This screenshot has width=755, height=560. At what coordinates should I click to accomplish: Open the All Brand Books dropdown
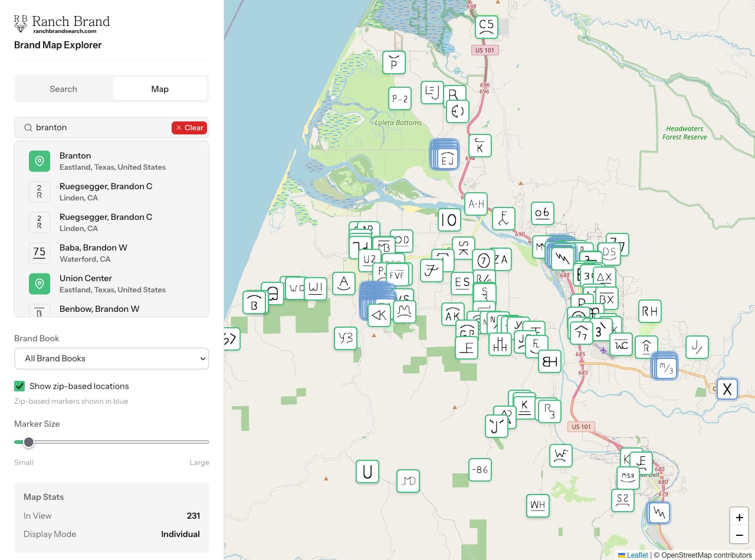pyautogui.click(x=111, y=358)
